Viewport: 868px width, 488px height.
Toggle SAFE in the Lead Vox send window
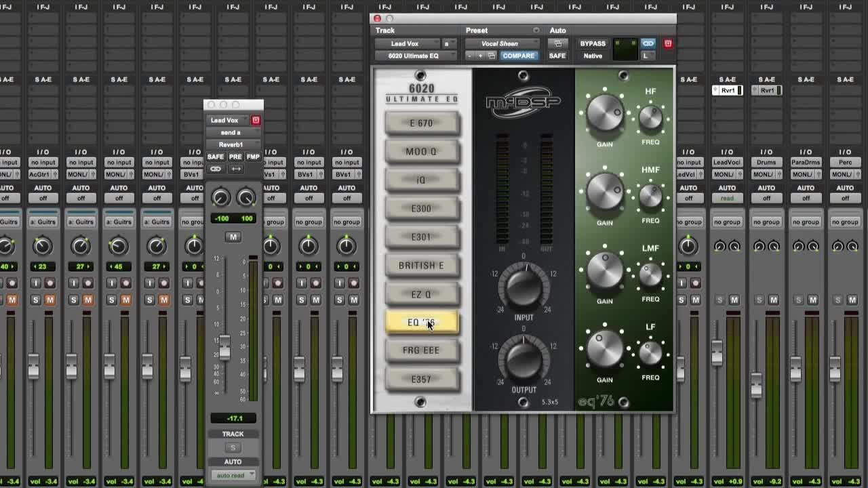tap(215, 157)
